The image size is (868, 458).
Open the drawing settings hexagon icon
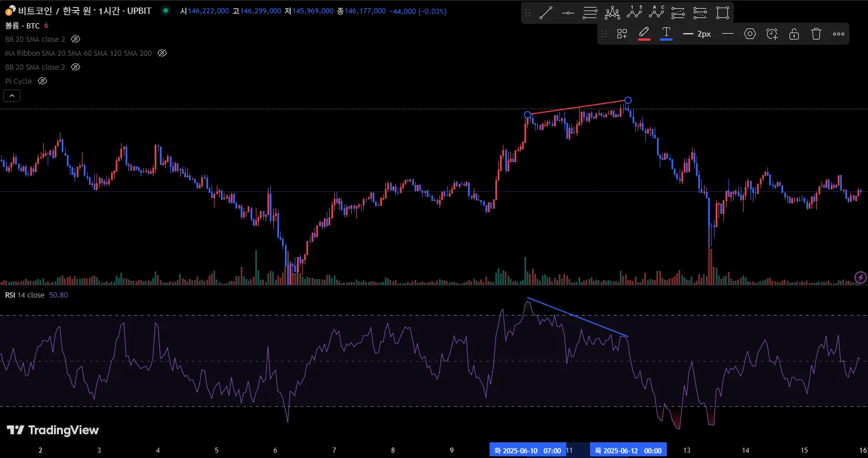pos(750,34)
